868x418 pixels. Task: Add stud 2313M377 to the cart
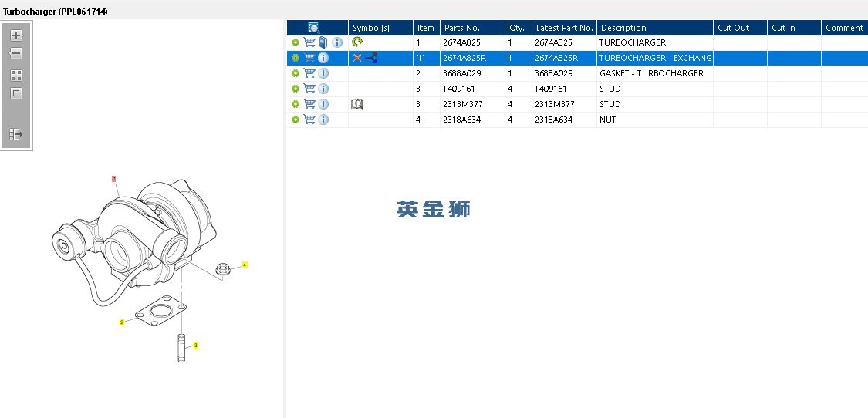pos(309,104)
